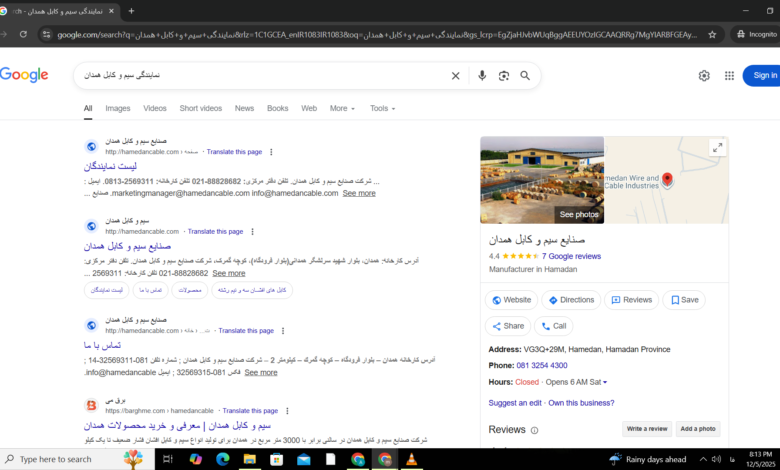Launch Microsoft Edge from taskbar
The width and height of the screenshot is (780, 470).
click(x=222, y=459)
